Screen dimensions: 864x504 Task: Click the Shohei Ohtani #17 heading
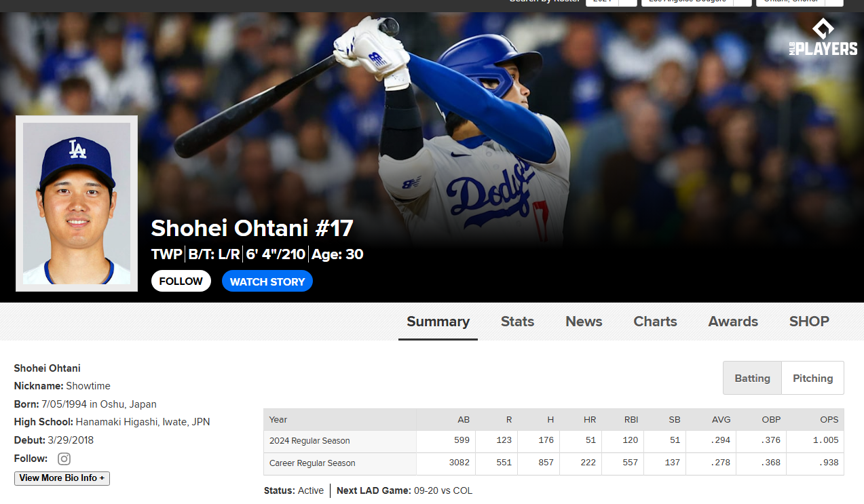pos(252,228)
